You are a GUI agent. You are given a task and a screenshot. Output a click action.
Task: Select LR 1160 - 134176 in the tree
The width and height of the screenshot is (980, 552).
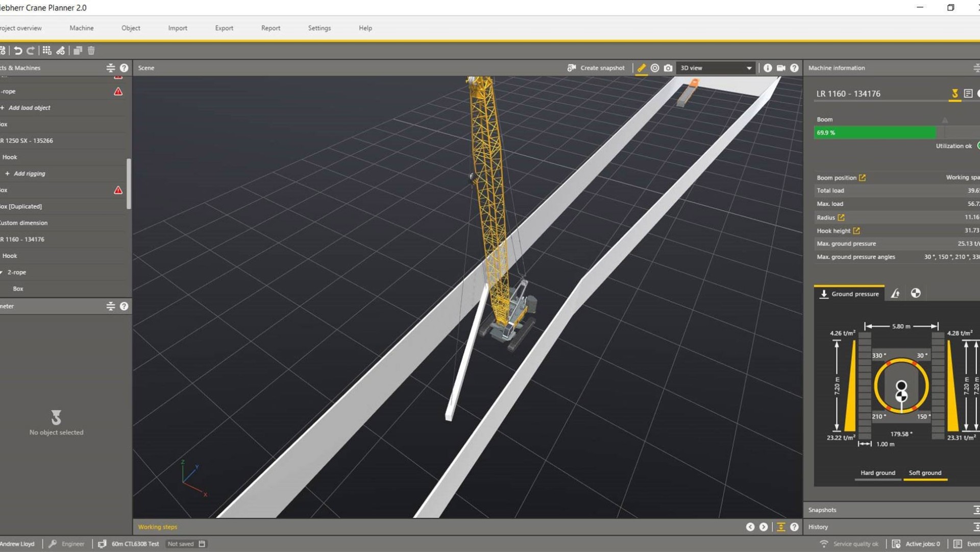click(22, 239)
